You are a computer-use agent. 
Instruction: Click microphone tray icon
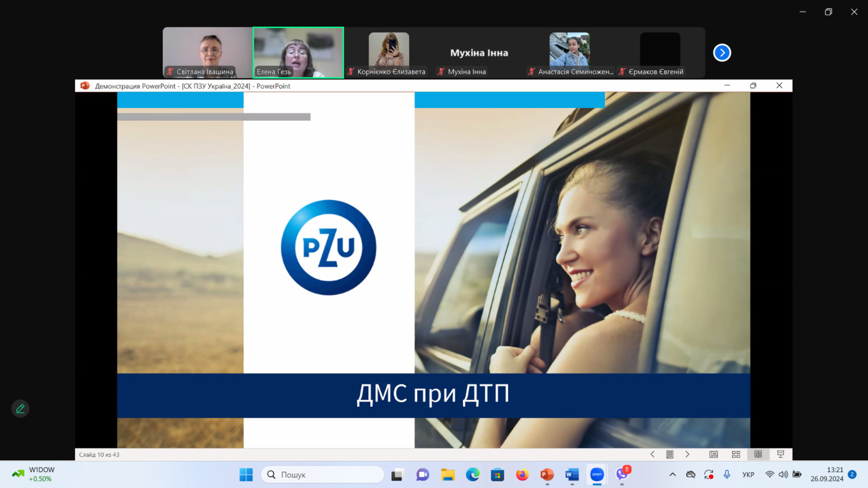727,475
